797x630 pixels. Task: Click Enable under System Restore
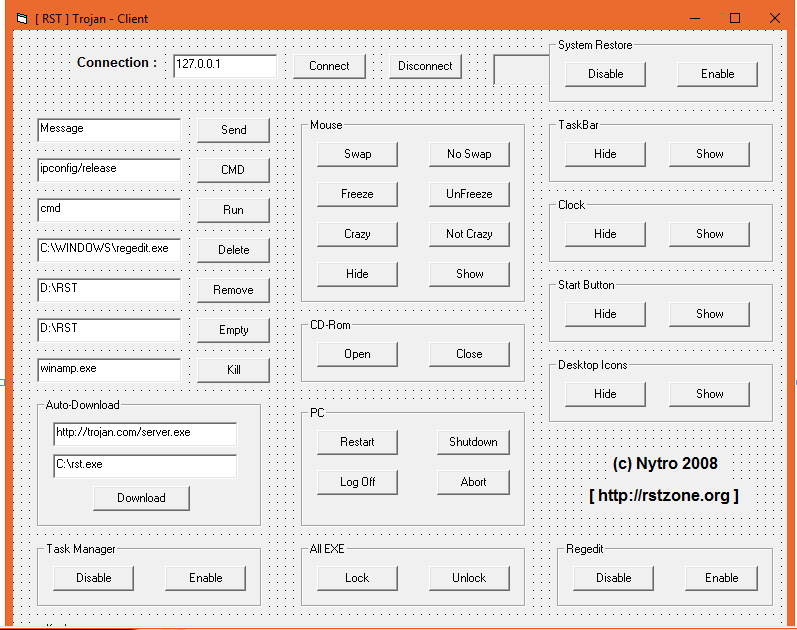click(x=717, y=74)
